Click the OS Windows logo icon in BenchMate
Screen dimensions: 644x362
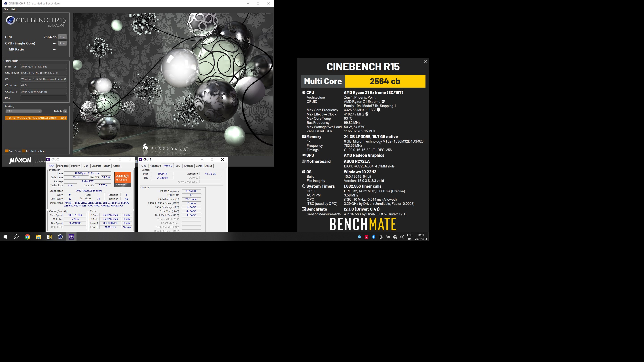click(x=303, y=172)
